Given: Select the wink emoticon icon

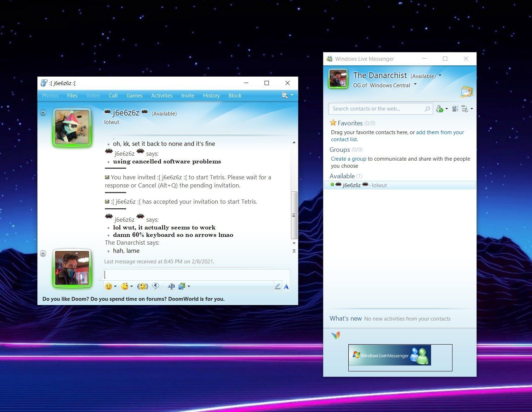Looking at the screenshot, I should click(x=124, y=286).
